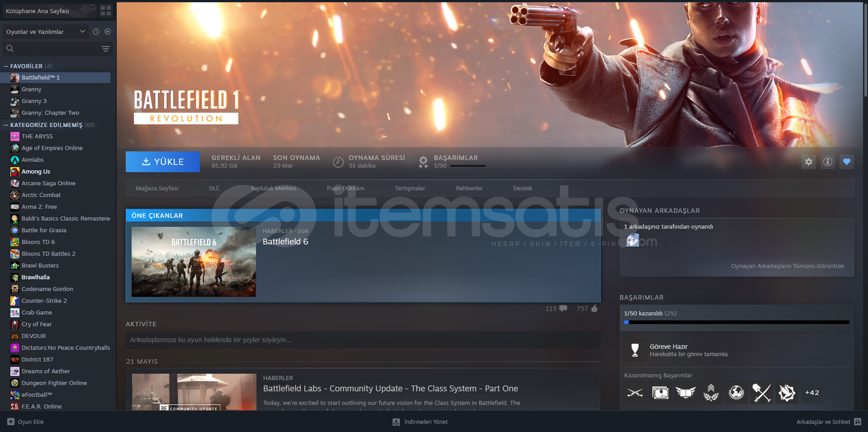
Task: Open the Mağaza Sayfası tab
Action: click(x=157, y=188)
